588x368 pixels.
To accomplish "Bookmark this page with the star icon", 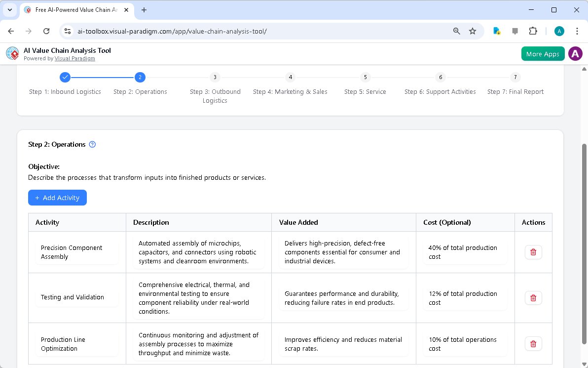I will click(x=473, y=31).
